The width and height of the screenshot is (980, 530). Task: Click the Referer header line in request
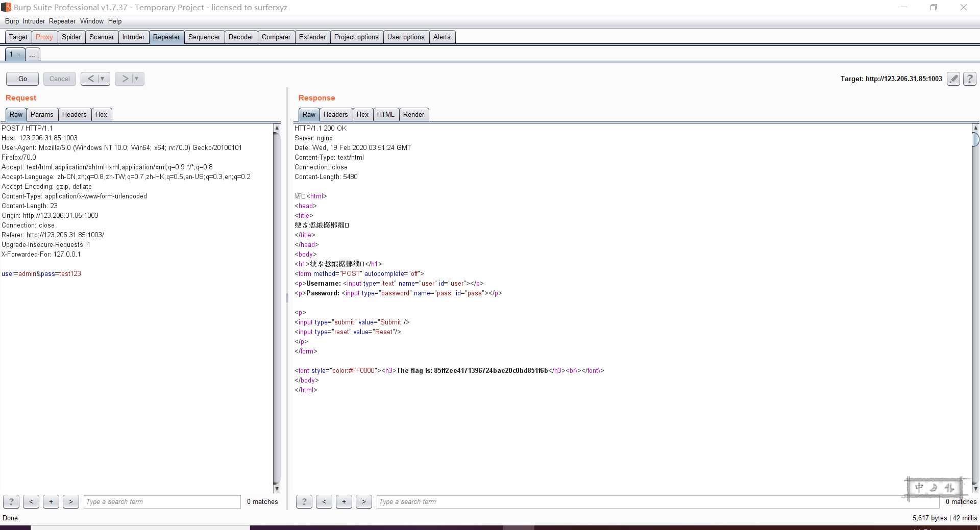[x=53, y=235]
